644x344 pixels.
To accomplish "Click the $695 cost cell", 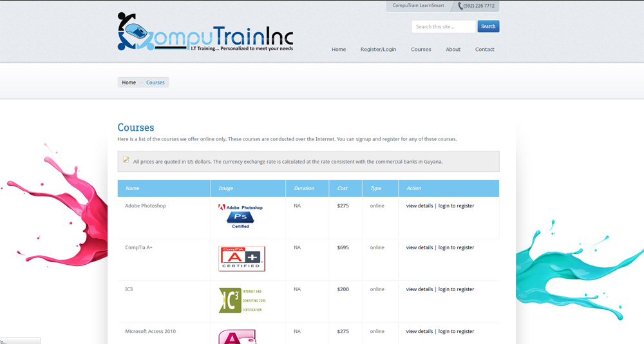I will (343, 247).
